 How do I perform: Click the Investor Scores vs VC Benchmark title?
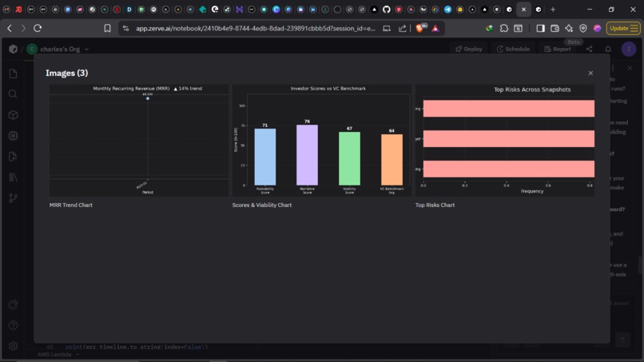tap(328, 89)
